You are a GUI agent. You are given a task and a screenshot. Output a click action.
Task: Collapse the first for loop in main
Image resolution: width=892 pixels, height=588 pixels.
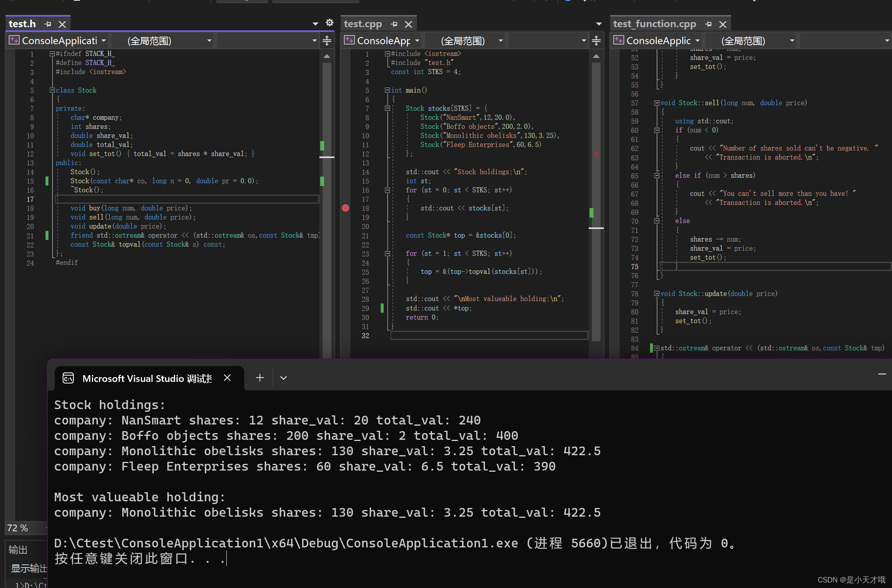coord(387,190)
